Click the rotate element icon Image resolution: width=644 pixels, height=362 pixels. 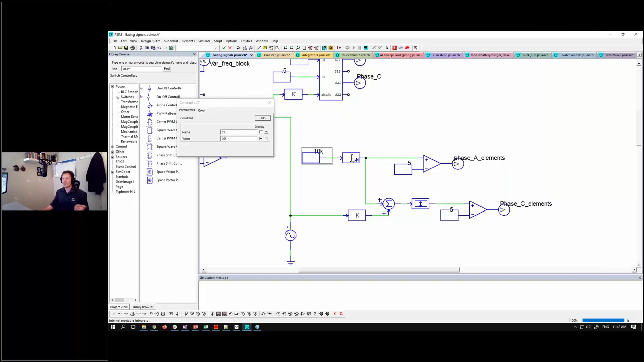[238, 48]
